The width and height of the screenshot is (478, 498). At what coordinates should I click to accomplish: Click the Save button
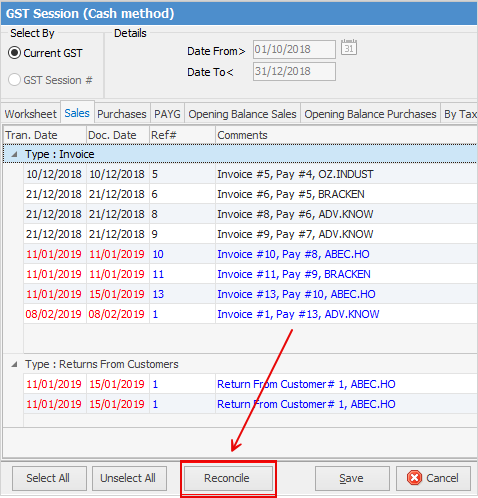pos(352,478)
